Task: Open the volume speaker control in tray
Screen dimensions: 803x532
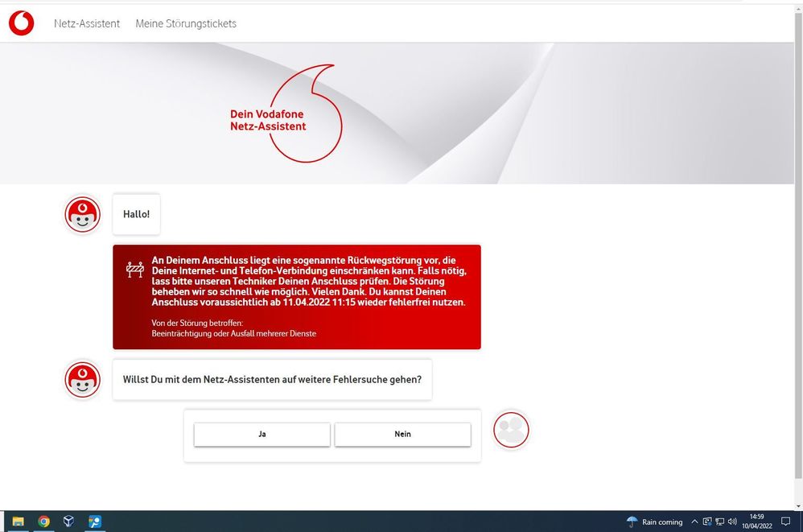Action: [x=732, y=522]
